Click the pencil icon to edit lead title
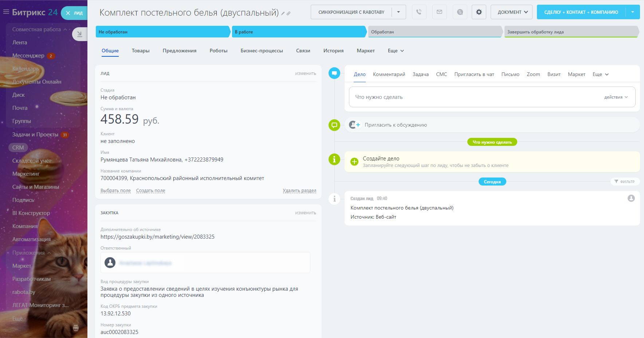This screenshot has width=644, height=338. 283,13
